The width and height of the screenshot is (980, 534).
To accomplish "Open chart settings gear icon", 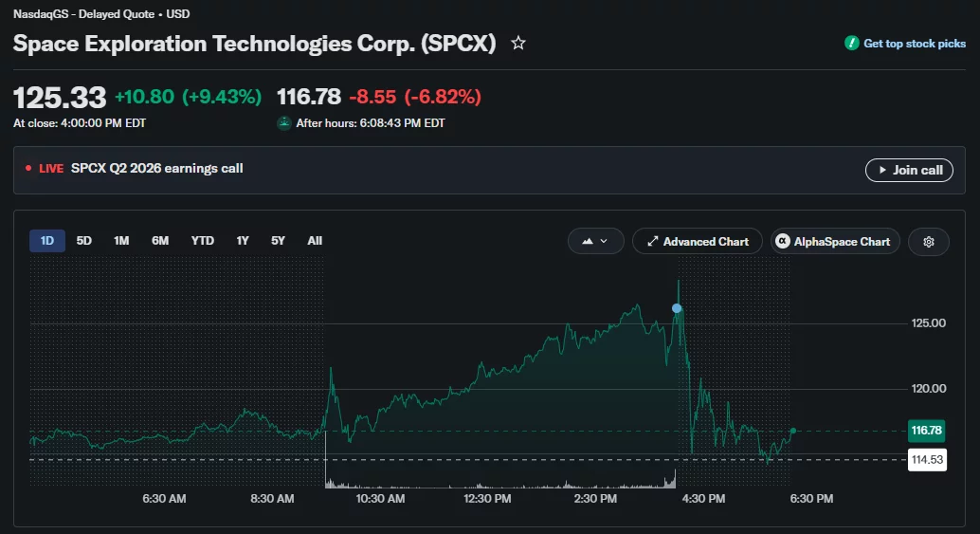I will pyautogui.click(x=929, y=242).
